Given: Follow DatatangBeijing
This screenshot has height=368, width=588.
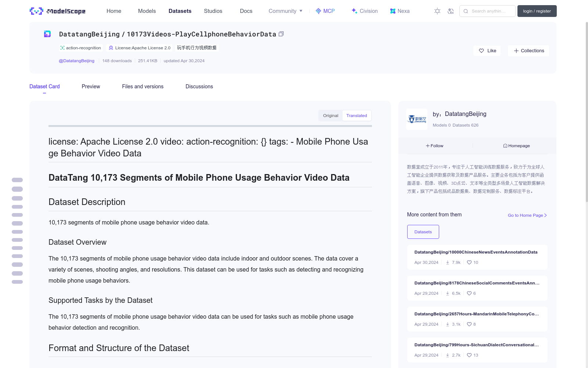Looking at the screenshot, I should pos(434,146).
